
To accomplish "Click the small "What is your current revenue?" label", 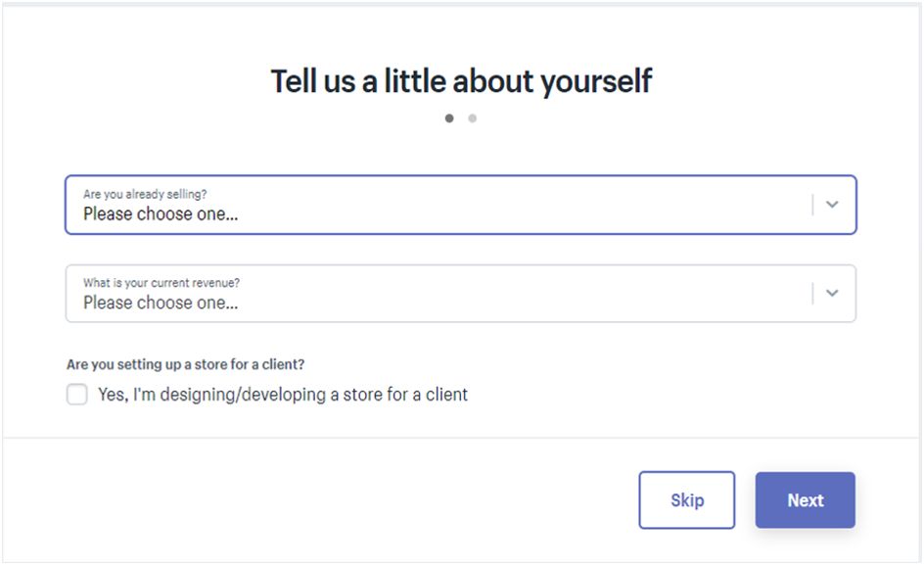I will coord(162,282).
